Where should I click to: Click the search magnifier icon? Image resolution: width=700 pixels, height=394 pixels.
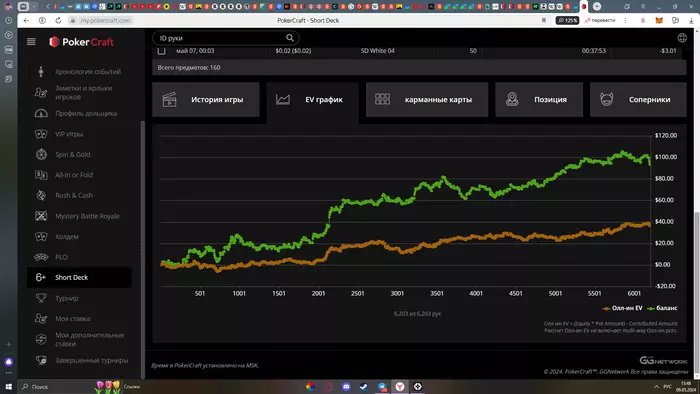tap(290, 38)
